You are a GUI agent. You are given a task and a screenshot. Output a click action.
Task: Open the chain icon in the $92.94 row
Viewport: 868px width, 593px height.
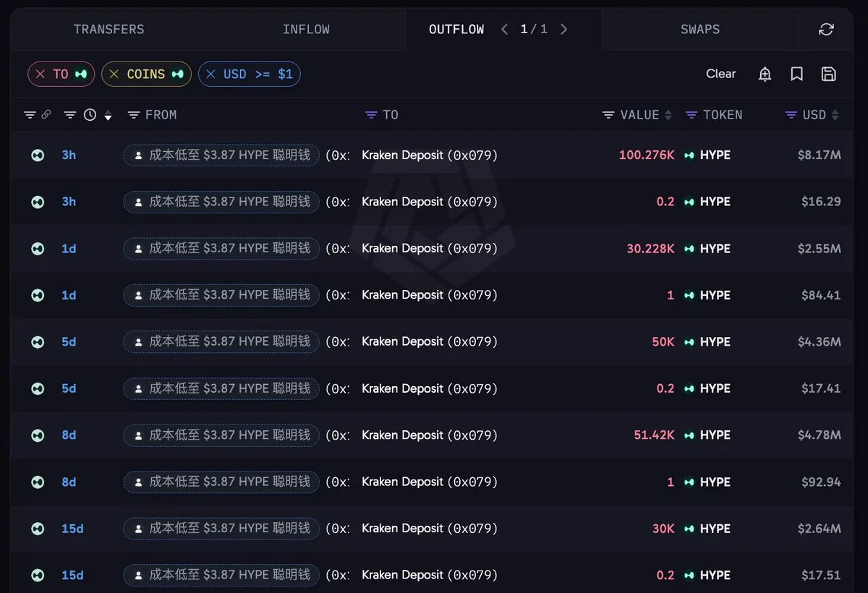tap(38, 482)
